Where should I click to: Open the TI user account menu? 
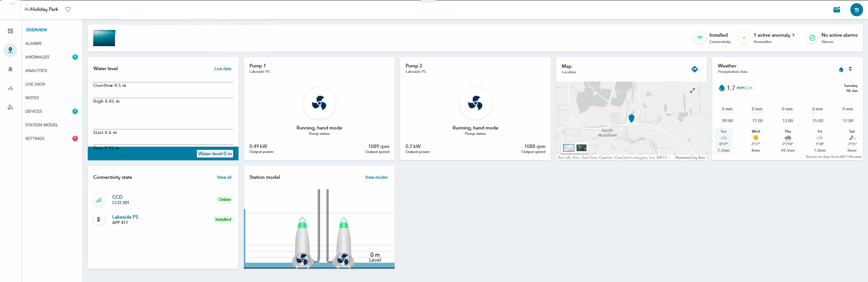(856, 10)
